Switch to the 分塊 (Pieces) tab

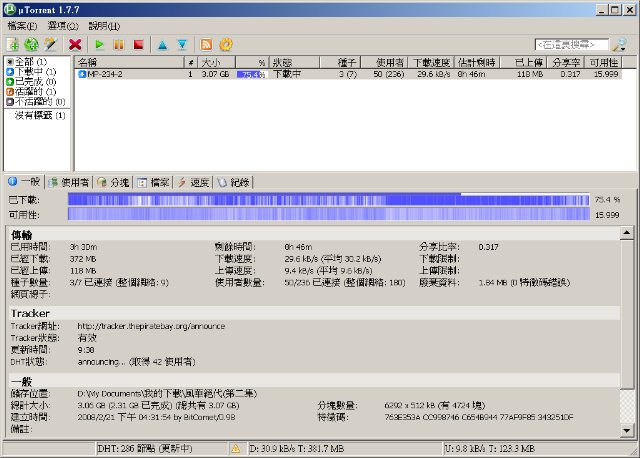(113, 182)
